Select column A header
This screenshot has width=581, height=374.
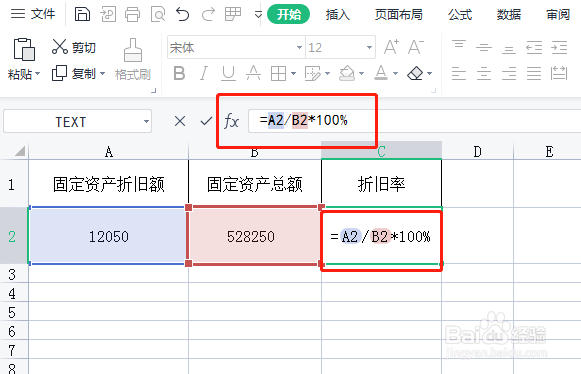coord(109,151)
